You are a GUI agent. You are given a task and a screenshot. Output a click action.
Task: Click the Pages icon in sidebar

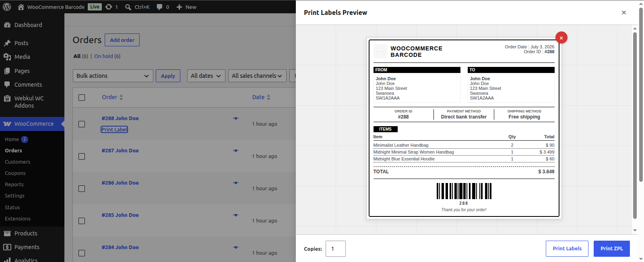7,71
